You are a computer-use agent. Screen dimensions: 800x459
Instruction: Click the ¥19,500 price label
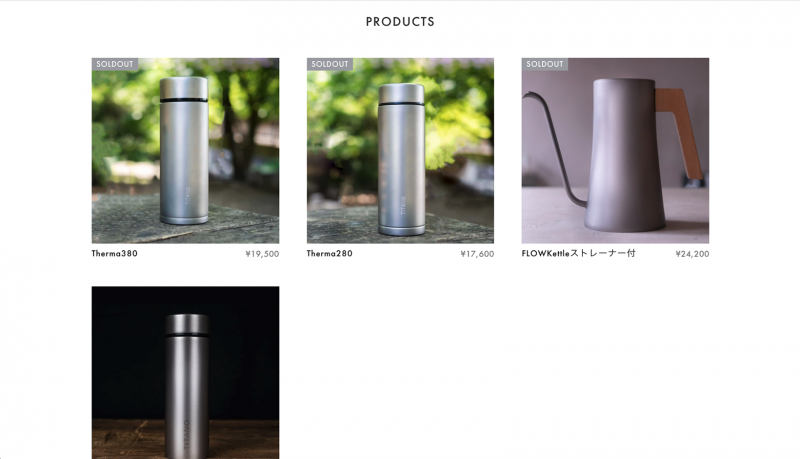pyautogui.click(x=262, y=254)
